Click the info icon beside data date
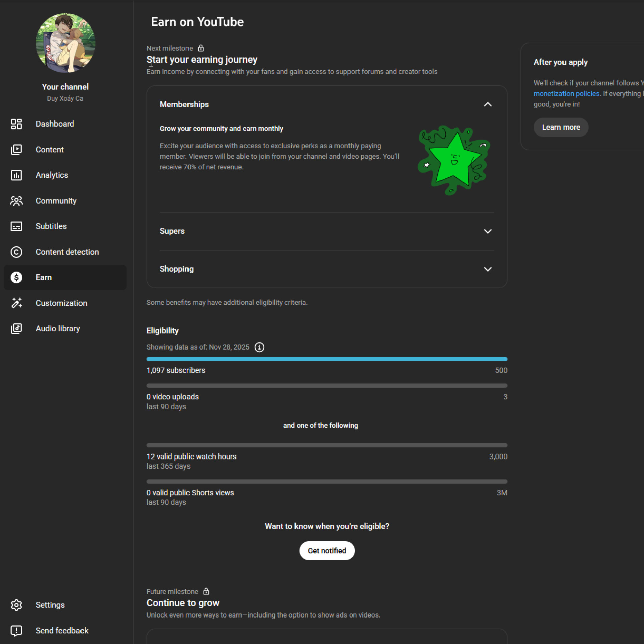Image resolution: width=644 pixels, height=644 pixels. click(259, 347)
